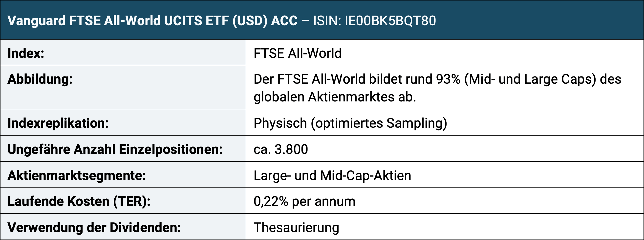644x240 pixels.
Task: Click Verwendung der Dividenden: label
Action: coord(94,227)
